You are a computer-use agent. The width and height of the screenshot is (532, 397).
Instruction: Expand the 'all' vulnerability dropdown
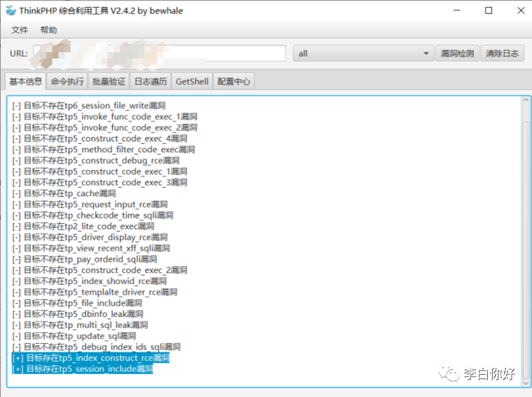(363, 54)
